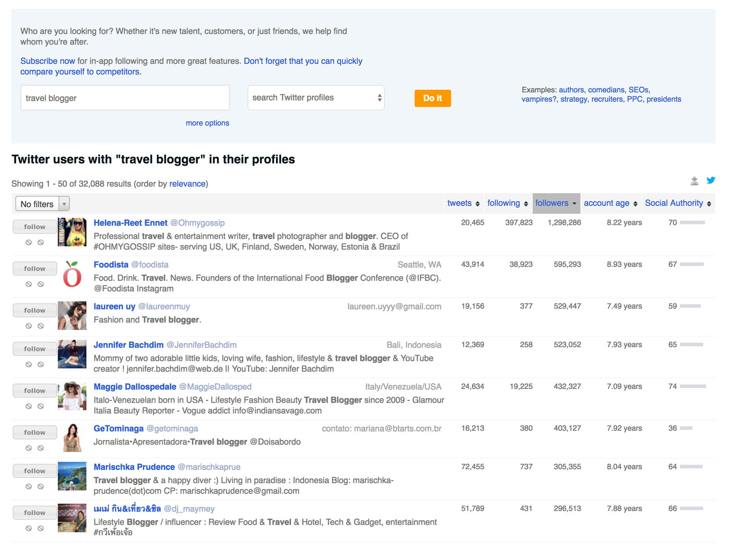
Task: Follow laureen uy
Action: click(x=35, y=311)
